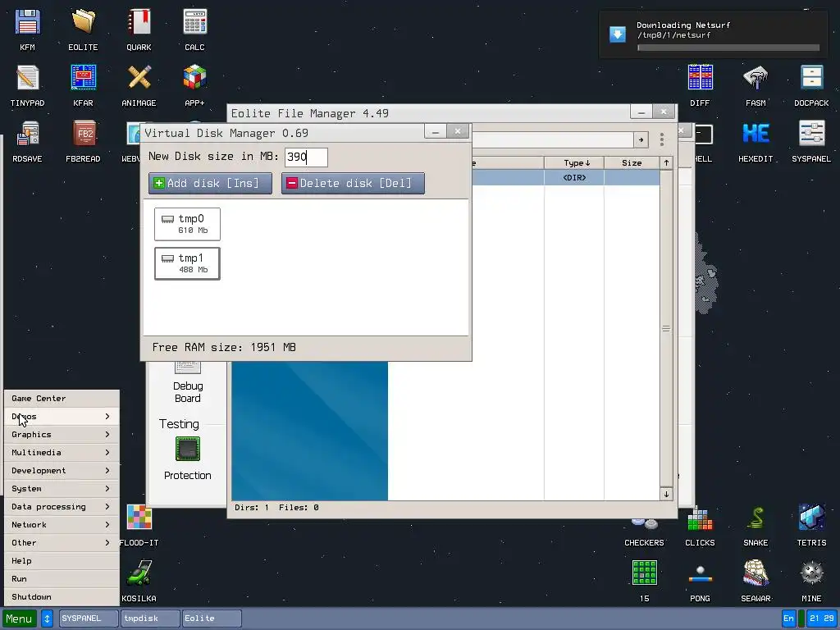
Task: Change the En keyboard layout indicator
Action: [788, 619]
